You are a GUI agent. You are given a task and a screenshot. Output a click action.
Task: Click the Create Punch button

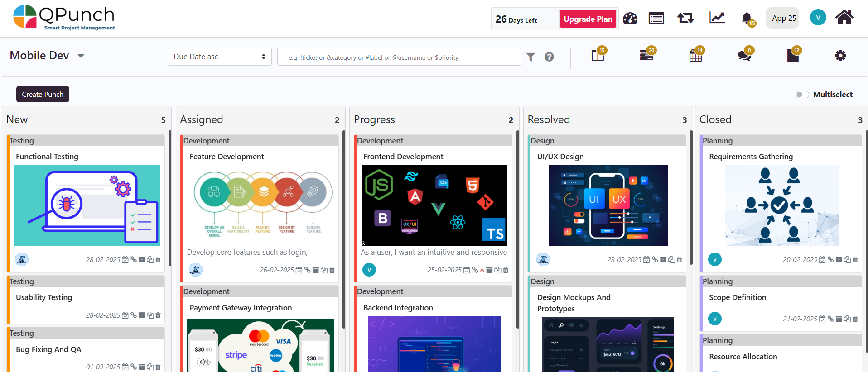click(43, 94)
